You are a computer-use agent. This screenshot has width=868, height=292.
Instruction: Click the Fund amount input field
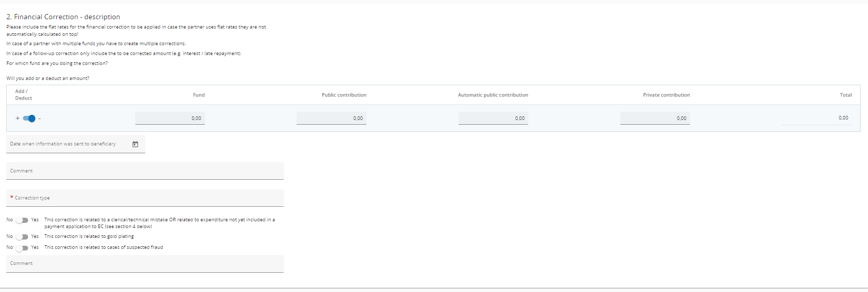[170, 118]
